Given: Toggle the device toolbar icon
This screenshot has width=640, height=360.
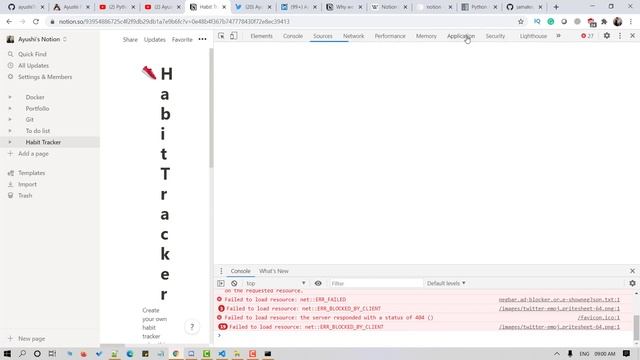Looking at the screenshot, I should (233, 36).
